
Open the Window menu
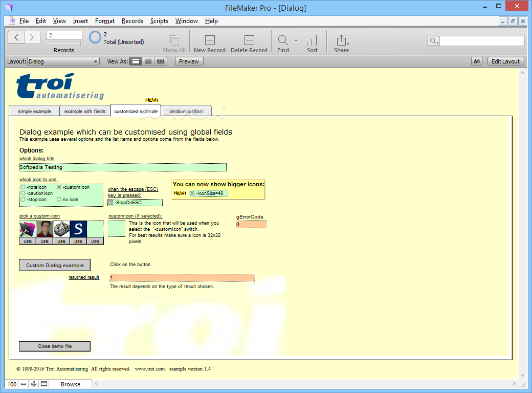point(187,21)
